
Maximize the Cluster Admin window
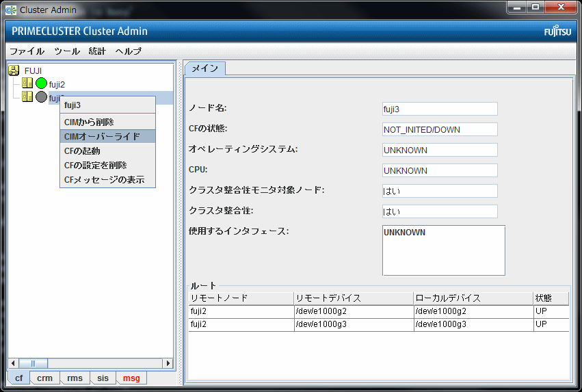[535, 7]
